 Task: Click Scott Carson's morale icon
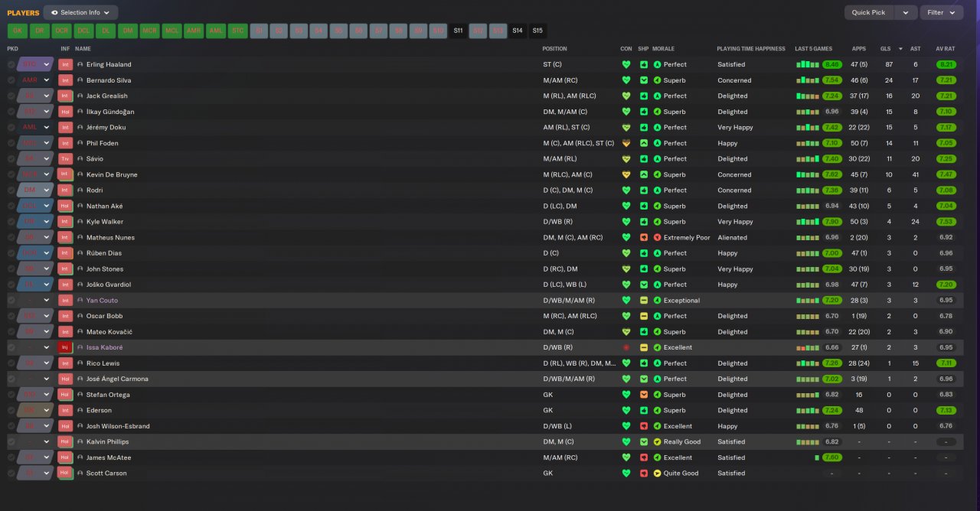[x=657, y=473]
